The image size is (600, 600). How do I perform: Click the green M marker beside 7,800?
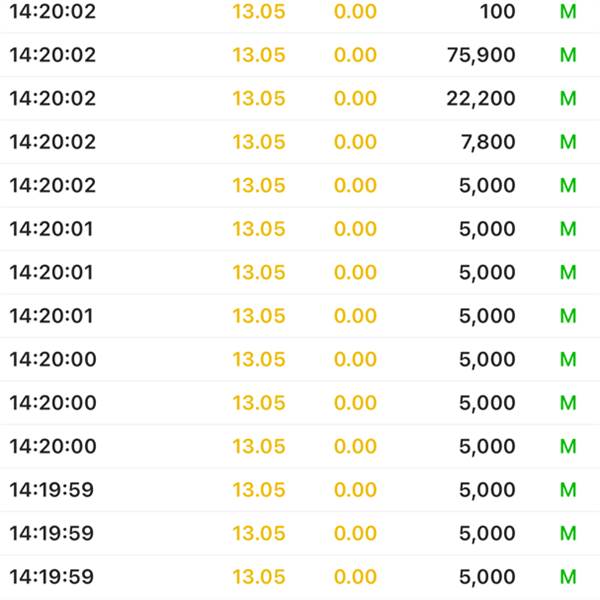pyautogui.click(x=568, y=142)
